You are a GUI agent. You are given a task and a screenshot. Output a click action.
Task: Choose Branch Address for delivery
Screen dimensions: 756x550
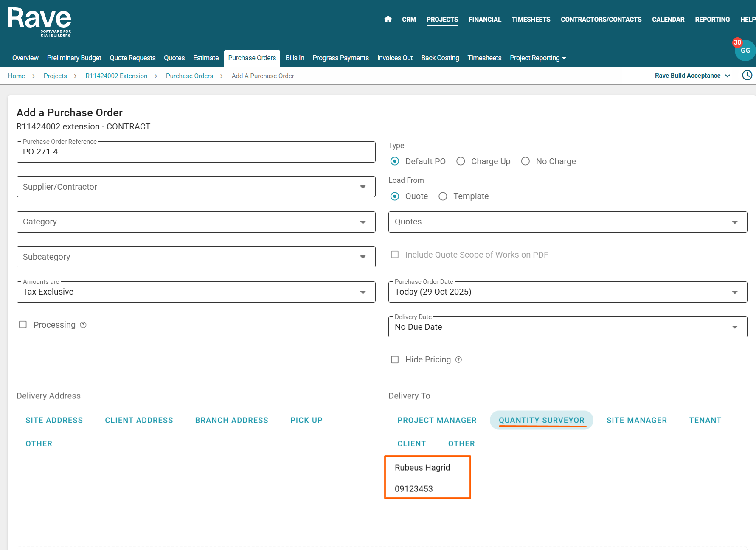tap(232, 420)
